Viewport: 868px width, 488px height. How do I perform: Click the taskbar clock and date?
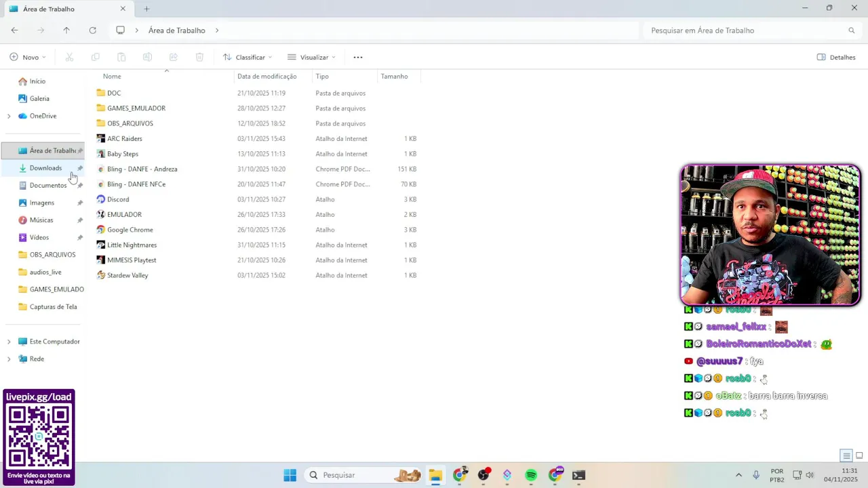point(841,475)
